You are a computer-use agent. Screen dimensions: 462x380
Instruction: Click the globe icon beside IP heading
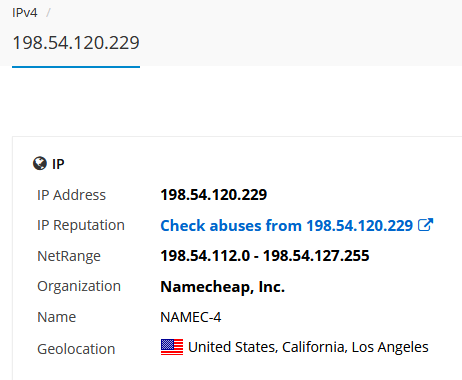(x=40, y=163)
